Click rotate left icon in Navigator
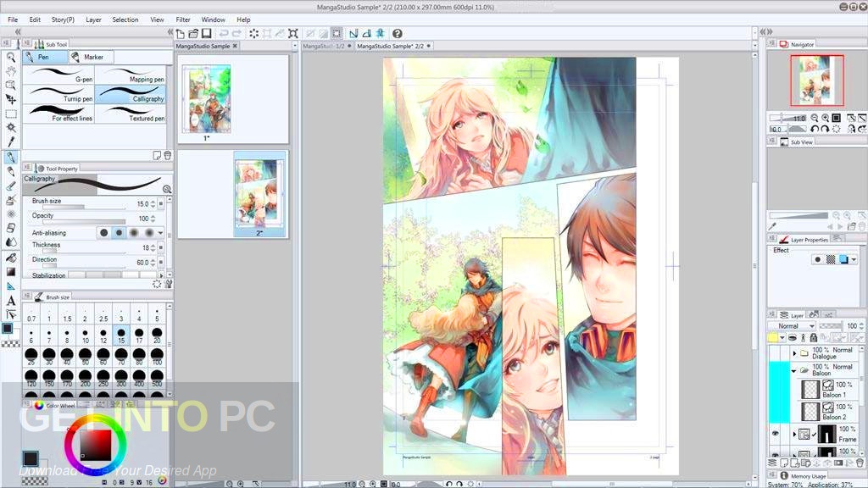The width and height of the screenshot is (868, 488). [815, 129]
